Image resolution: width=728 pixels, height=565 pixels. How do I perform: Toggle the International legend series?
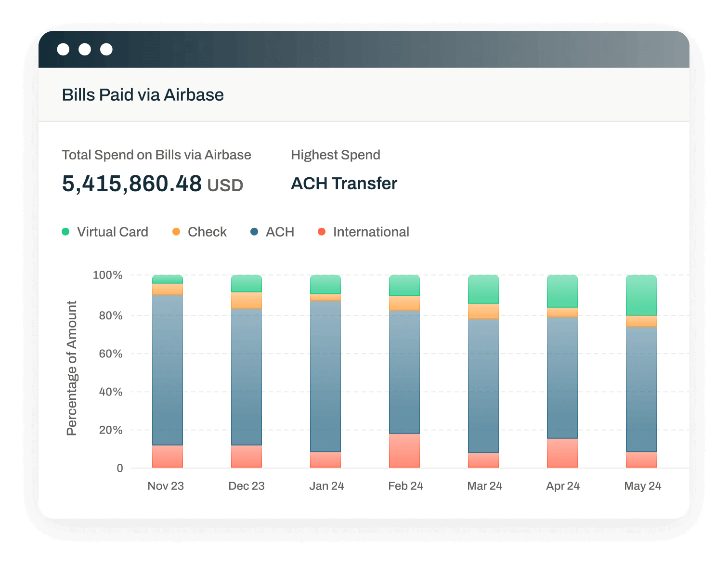[x=364, y=232]
